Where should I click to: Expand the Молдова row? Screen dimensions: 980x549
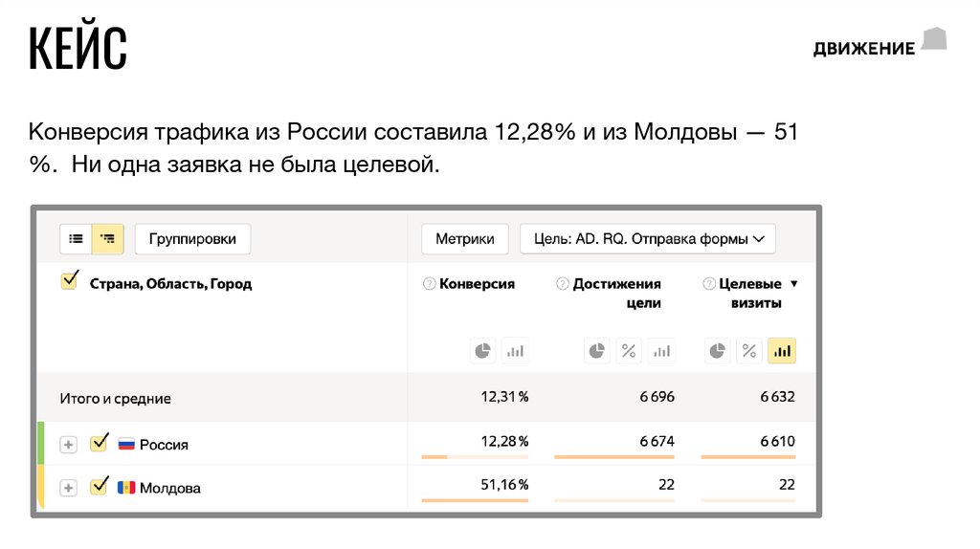[68, 488]
